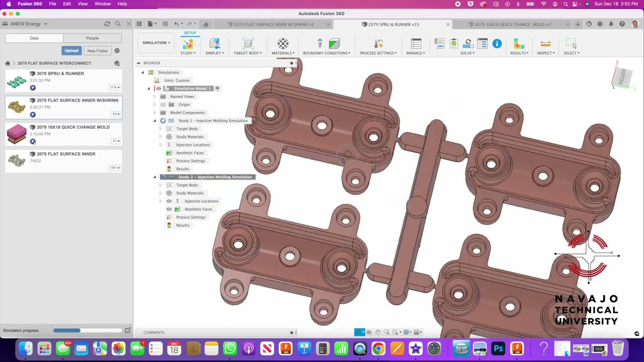This screenshot has height=362, width=644.
Task: Open the File menu in the menu bar
Action: [52, 4]
